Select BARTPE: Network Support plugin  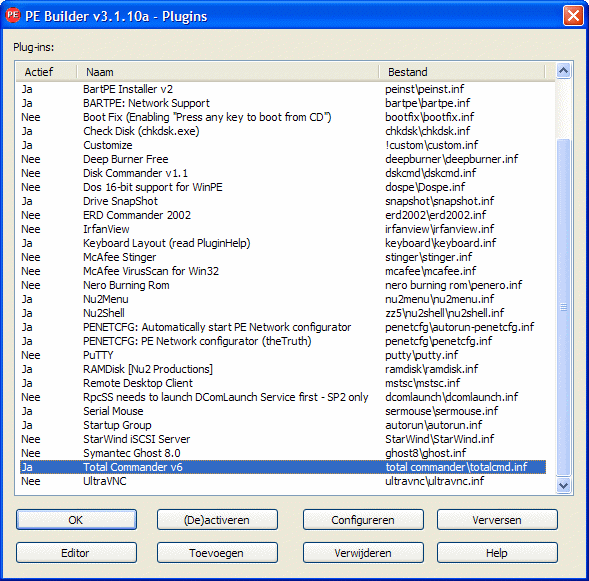283,103
